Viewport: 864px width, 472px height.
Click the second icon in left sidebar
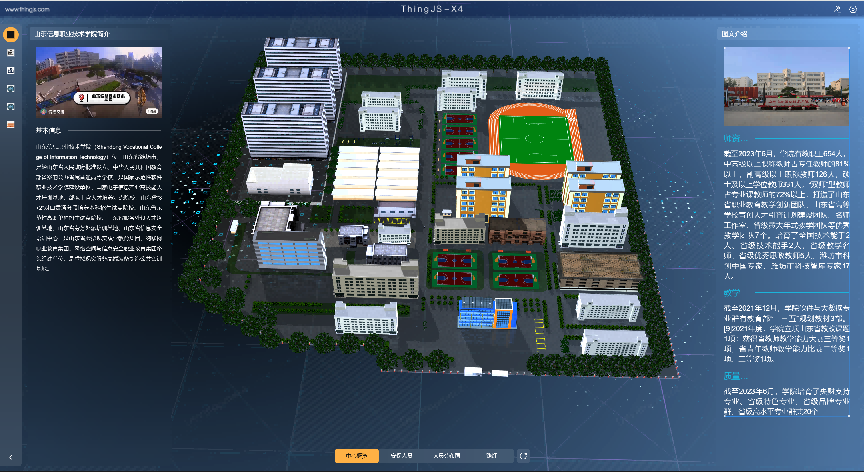(x=11, y=52)
